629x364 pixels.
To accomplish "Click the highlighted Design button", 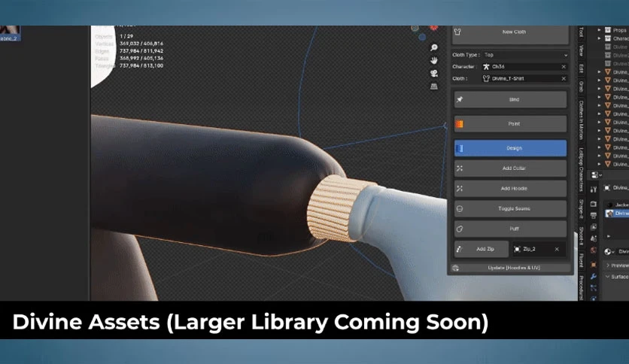I will [511, 148].
